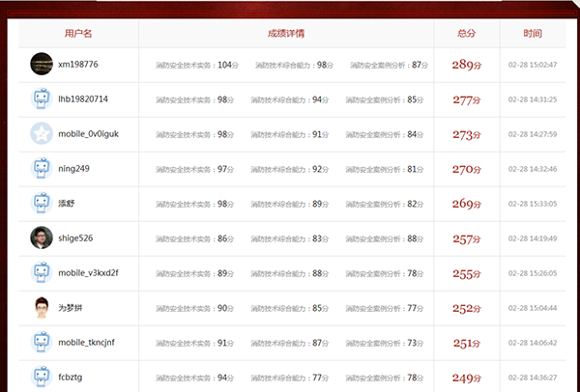
Task: Click the robot avatar beside lhb19820714
Action: (x=42, y=99)
